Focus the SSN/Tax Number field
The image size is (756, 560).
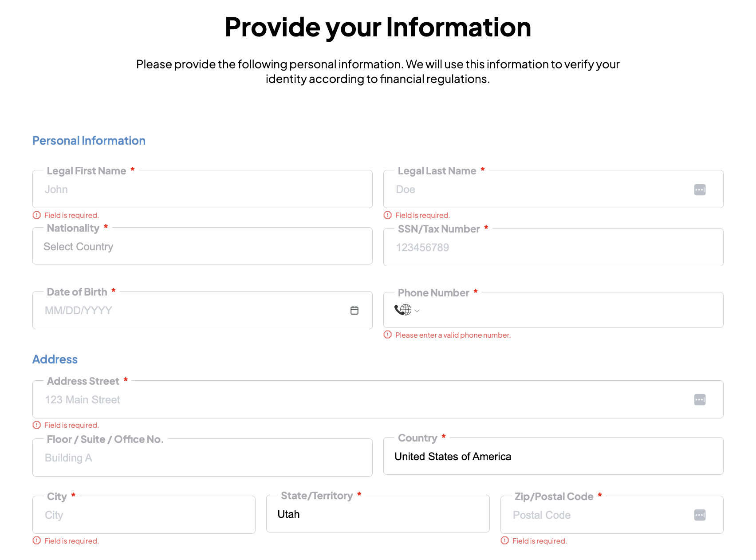(x=553, y=248)
